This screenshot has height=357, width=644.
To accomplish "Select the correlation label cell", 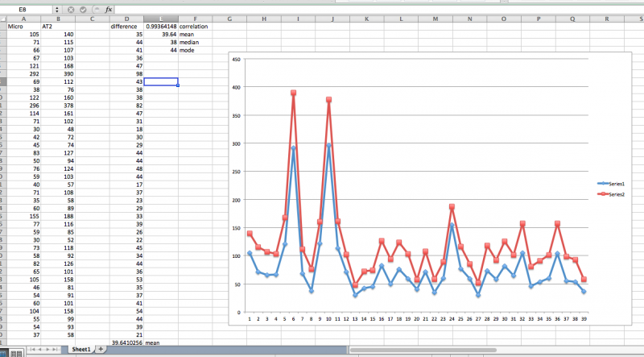I will (x=193, y=27).
